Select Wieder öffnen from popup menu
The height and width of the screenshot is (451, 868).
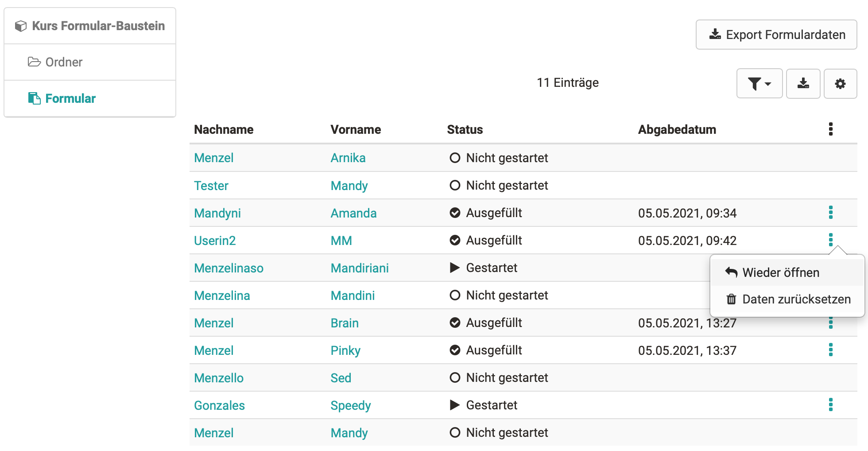[x=780, y=272]
